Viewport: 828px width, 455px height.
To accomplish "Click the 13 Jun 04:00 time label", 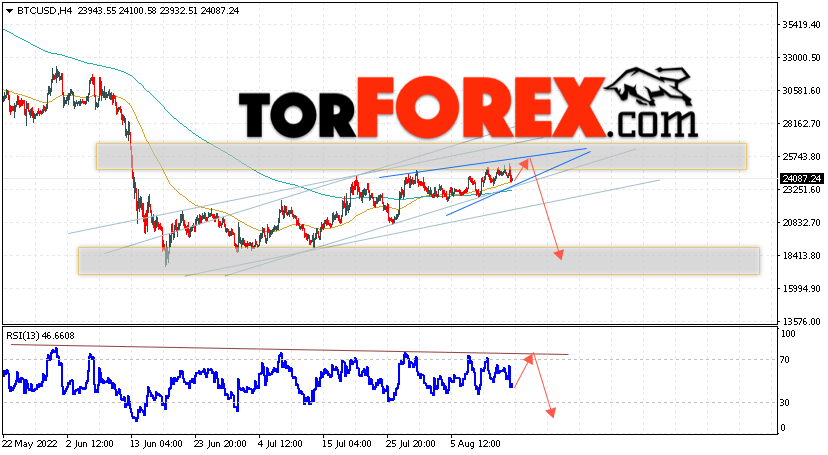I will coord(156,444).
